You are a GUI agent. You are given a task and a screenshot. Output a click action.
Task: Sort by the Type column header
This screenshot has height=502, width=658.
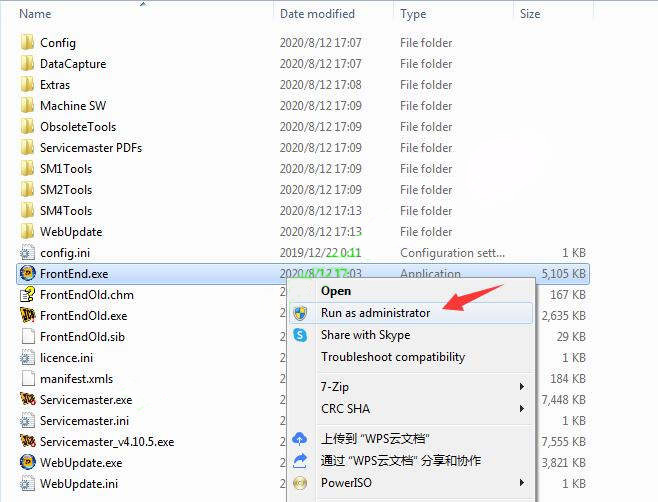pyautogui.click(x=413, y=14)
